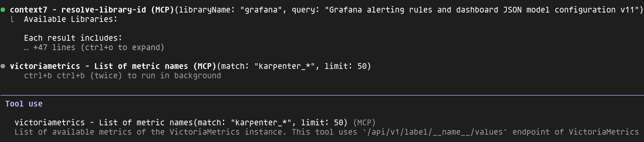This screenshot has width=644, height=142.
Task: Click the gray pending dot beside victoriametrics
Action: coord(3,66)
